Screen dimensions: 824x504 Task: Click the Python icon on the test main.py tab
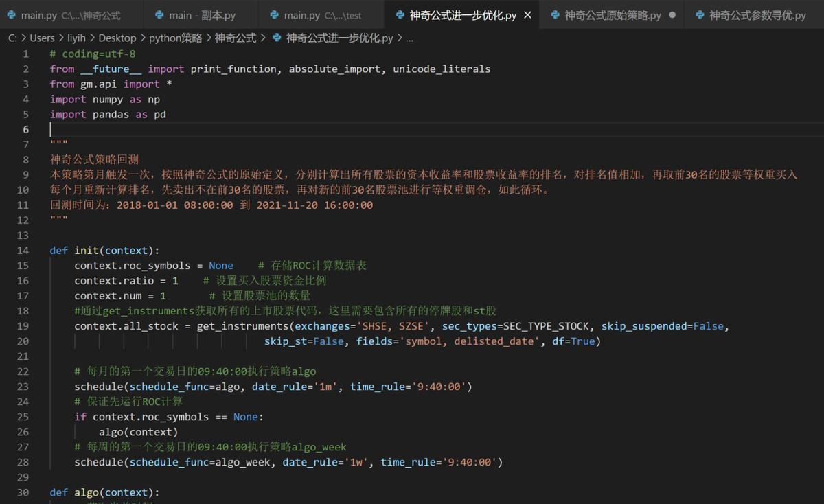coord(273,14)
